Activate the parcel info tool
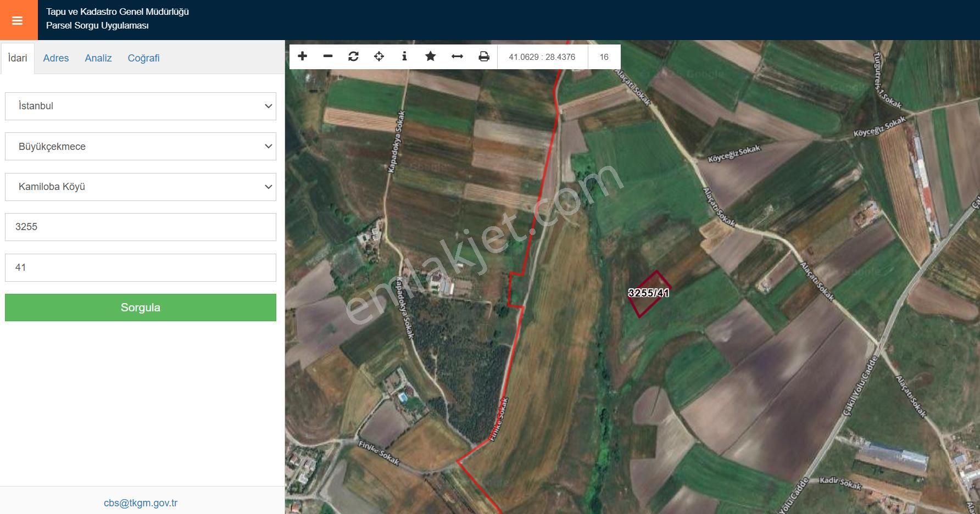Viewport: 980px width, 514px height. point(404,56)
